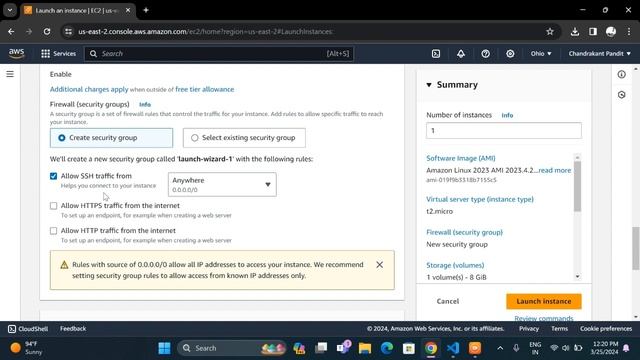The image size is (640, 360).
Task: Click the browser address bar URL
Action: point(205,31)
